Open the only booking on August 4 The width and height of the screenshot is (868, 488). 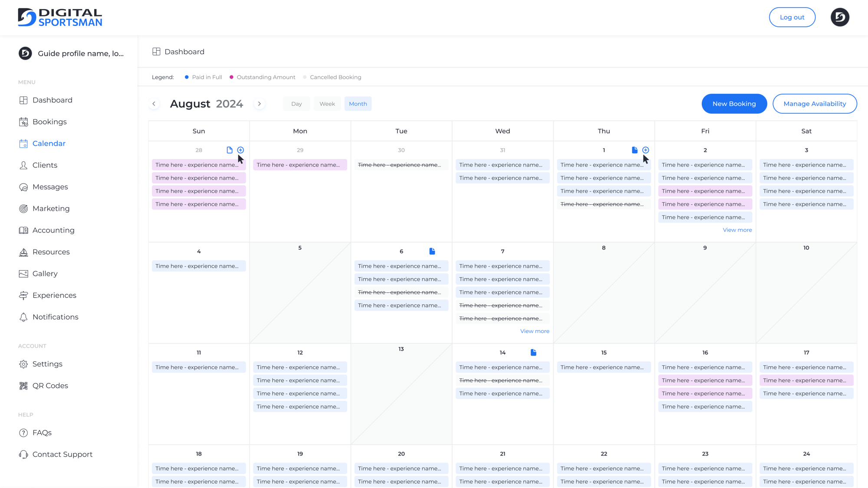pos(199,266)
